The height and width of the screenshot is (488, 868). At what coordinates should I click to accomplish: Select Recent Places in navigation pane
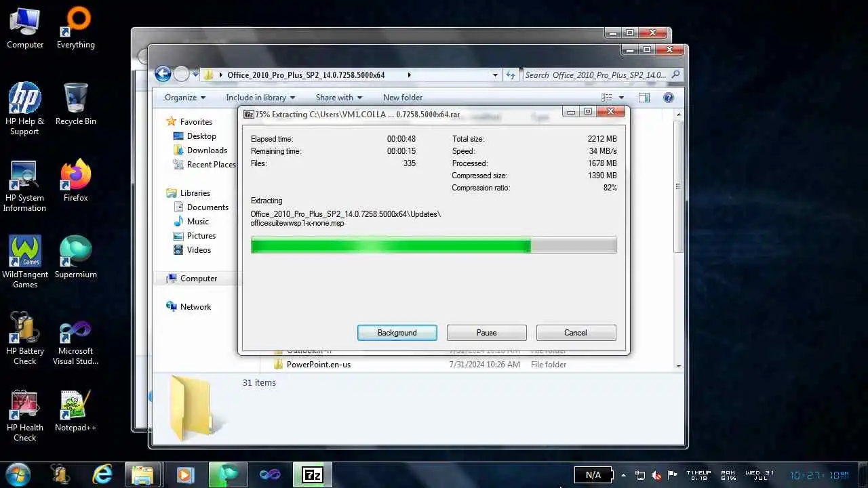204,165
